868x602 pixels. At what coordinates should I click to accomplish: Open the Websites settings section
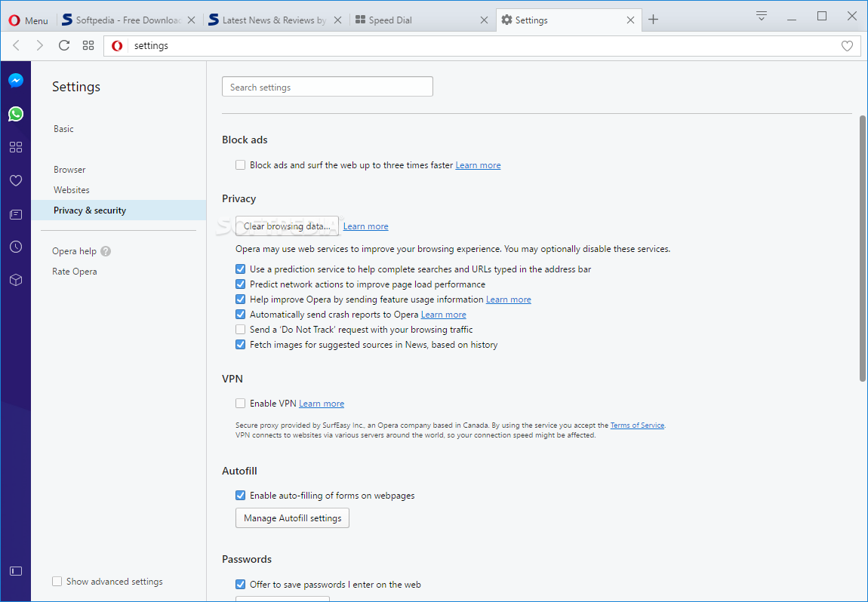click(x=72, y=190)
